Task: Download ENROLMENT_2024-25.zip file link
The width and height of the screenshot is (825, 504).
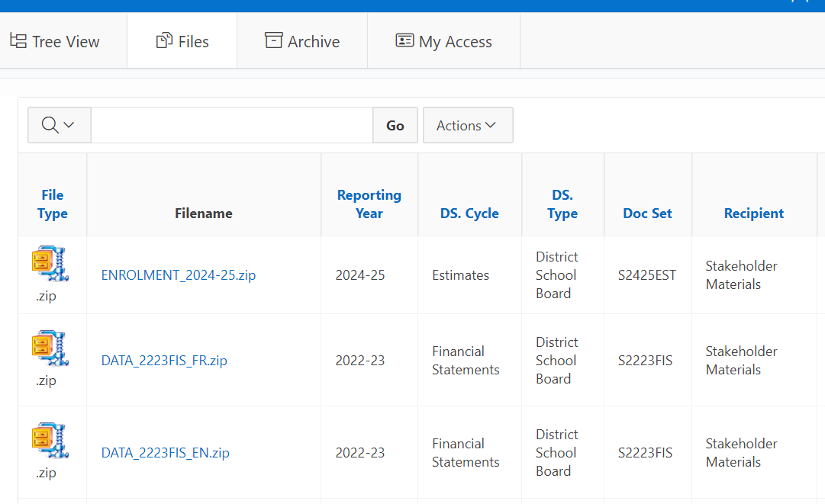Action: pos(179,275)
